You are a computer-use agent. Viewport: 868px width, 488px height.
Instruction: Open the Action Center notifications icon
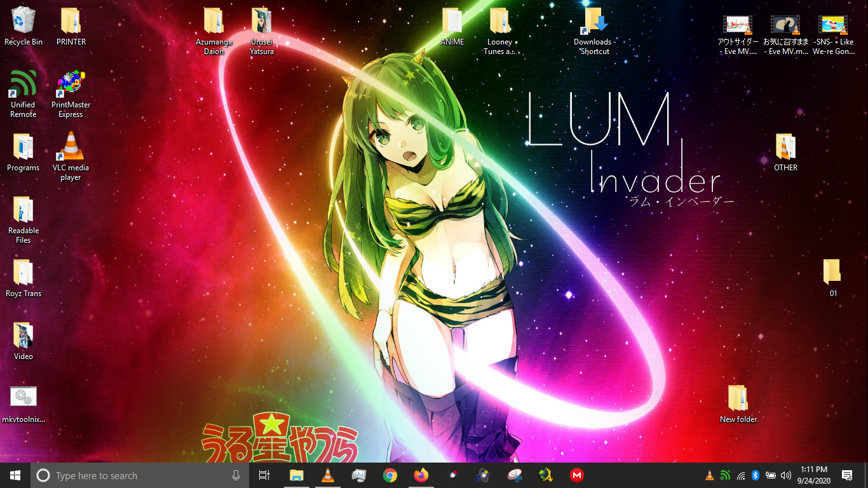pos(846,475)
